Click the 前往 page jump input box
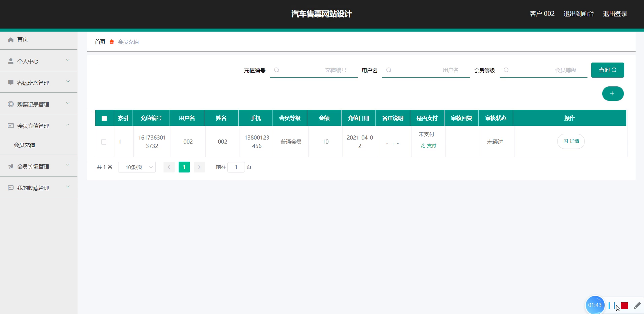The width and height of the screenshot is (644, 314). (236, 167)
